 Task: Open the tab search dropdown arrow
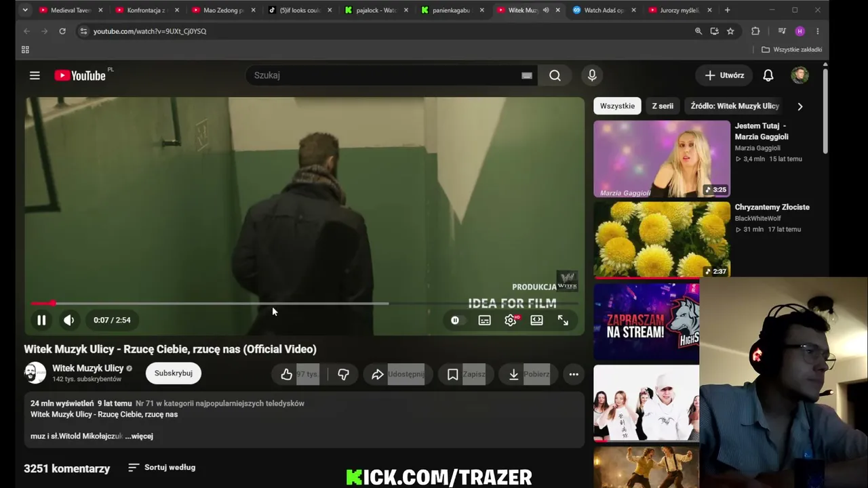(x=25, y=10)
